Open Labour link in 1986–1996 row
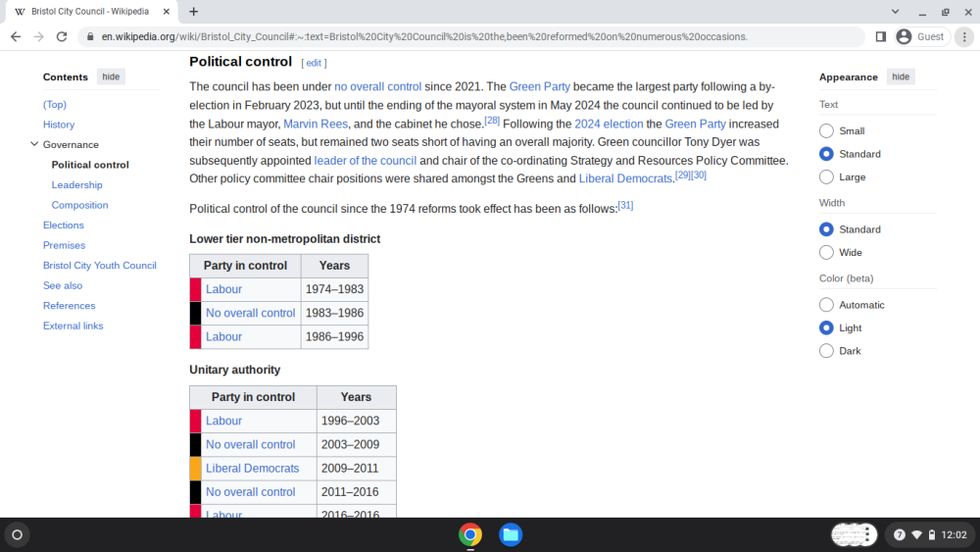The image size is (980, 552). pos(223,337)
